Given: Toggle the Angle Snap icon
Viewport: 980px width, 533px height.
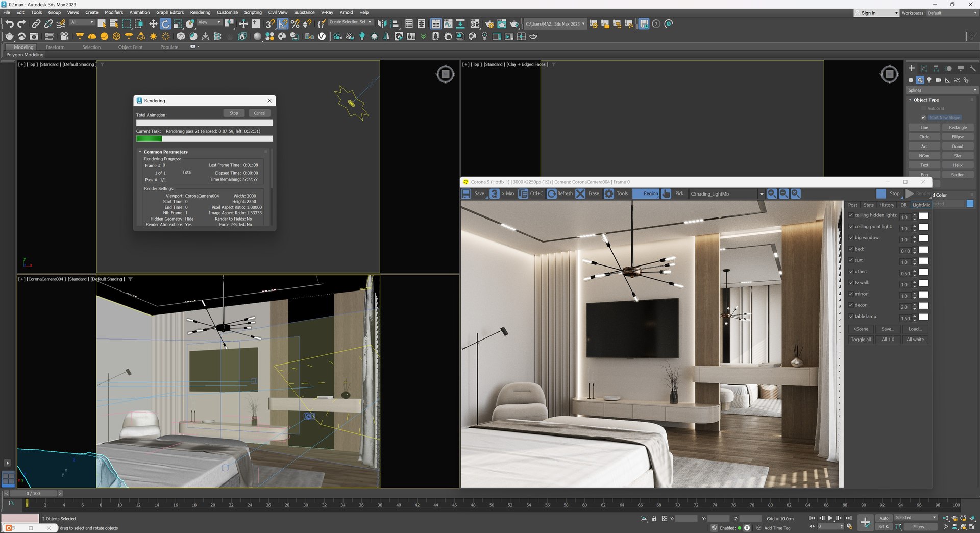Looking at the screenshot, I should click(x=283, y=23).
